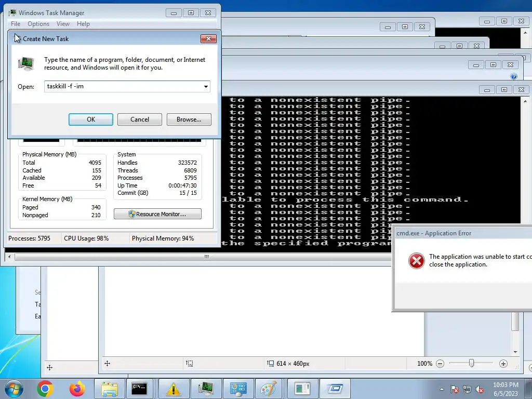Open Windows Explorer from the taskbar
This screenshot has width=532, height=399.
pyautogui.click(x=109, y=389)
